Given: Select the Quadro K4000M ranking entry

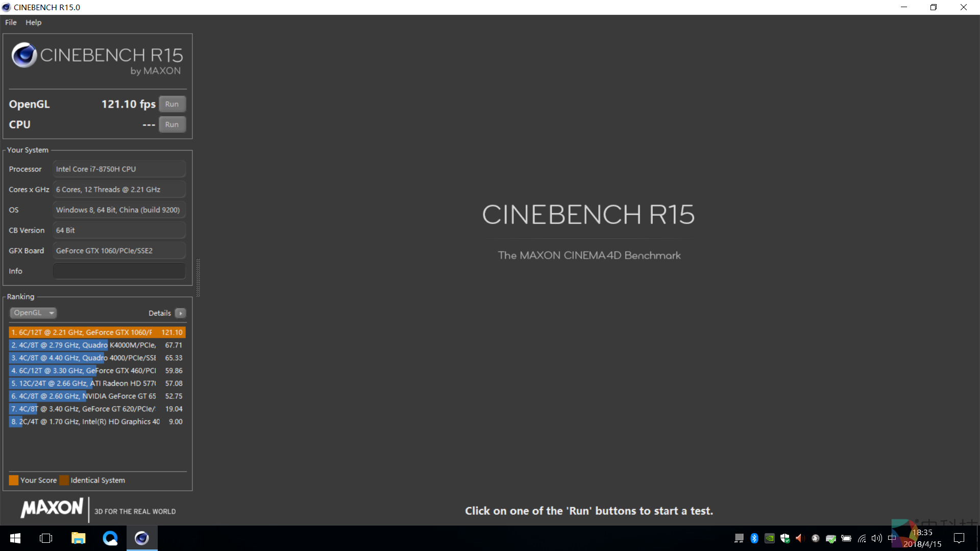Looking at the screenshot, I should click(x=97, y=345).
